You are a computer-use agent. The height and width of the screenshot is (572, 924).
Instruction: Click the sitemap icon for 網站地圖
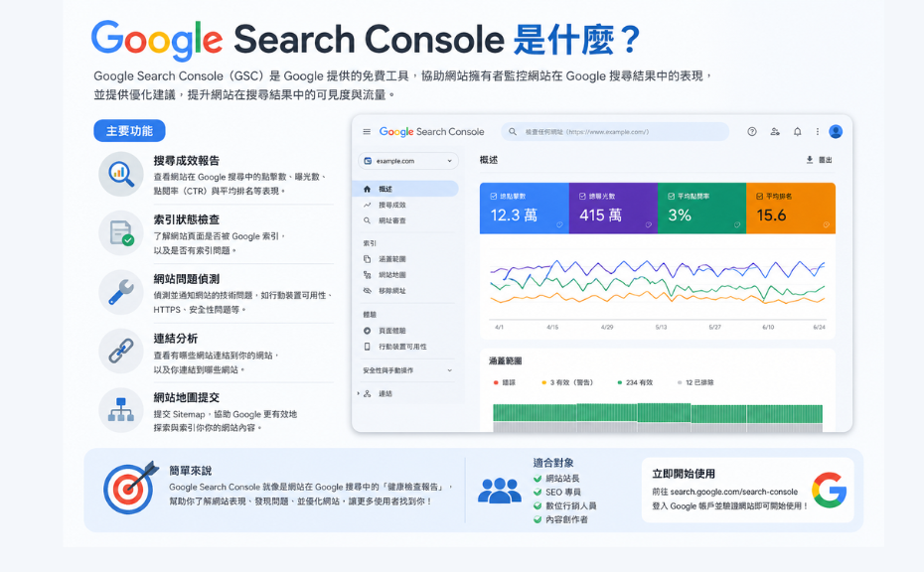pos(368,274)
